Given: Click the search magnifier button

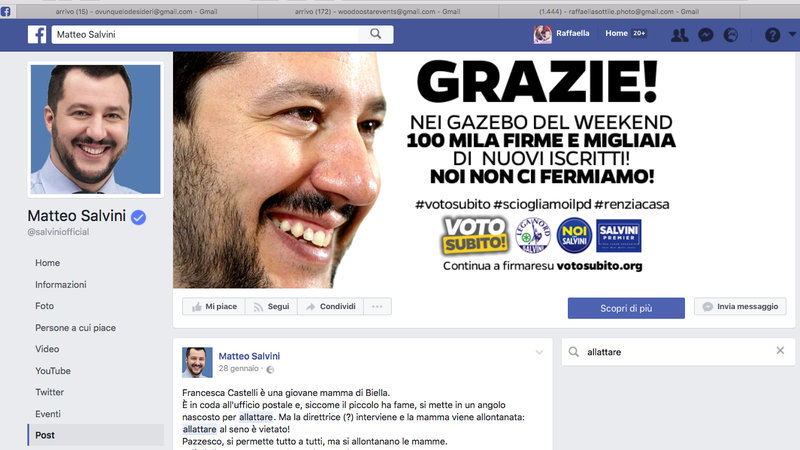Looking at the screenshot, I should tap(376, 34).
